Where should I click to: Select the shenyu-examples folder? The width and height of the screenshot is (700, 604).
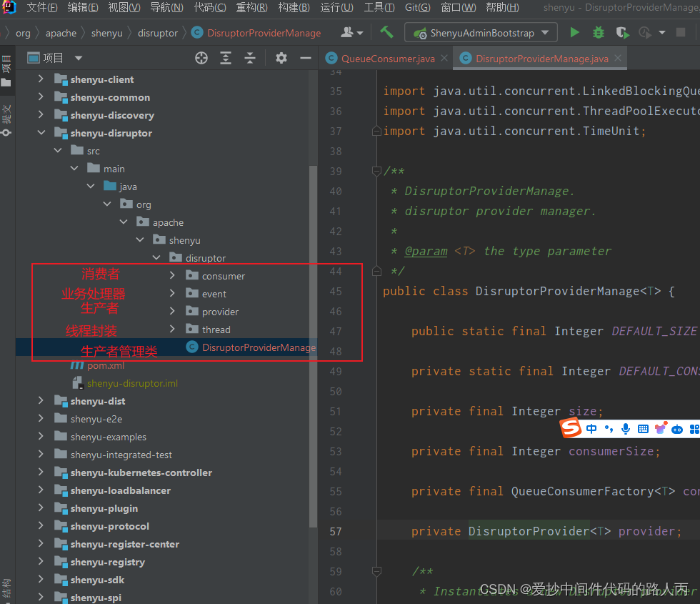coord(108,437)
